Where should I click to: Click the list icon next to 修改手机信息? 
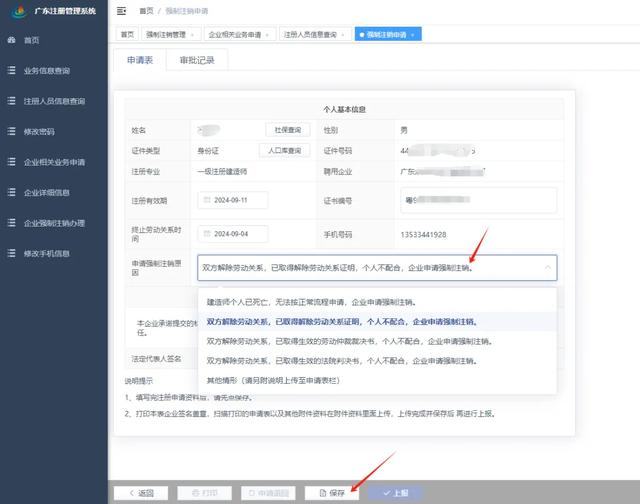click(11, 253)
